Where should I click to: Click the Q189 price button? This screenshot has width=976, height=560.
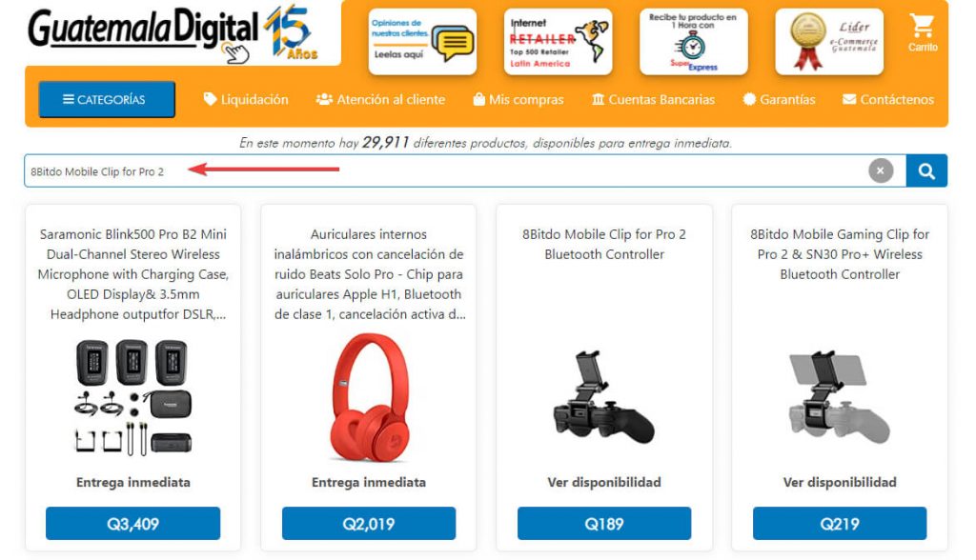(x=603, y=523)
